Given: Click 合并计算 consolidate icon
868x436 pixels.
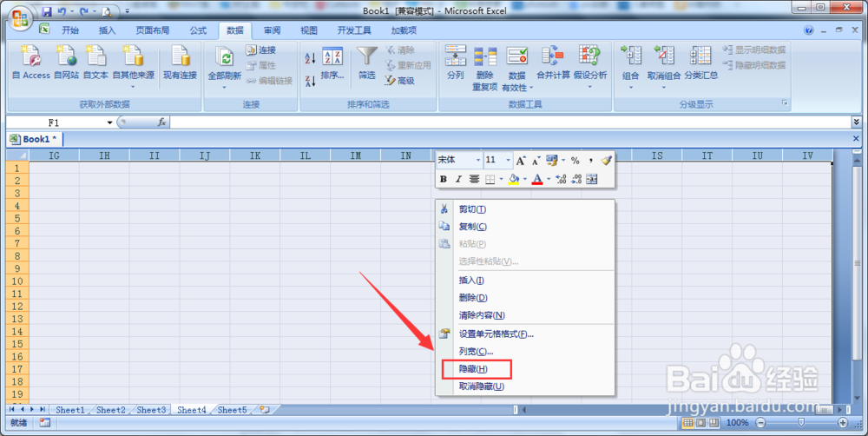Looking at the screenshot, I should tap(552, 56).
